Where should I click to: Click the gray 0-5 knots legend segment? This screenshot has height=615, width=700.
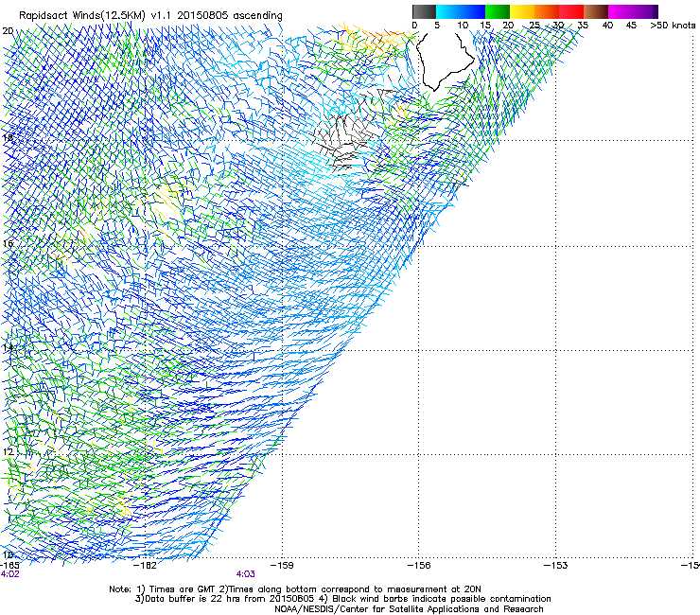click(x=424, y=11)
